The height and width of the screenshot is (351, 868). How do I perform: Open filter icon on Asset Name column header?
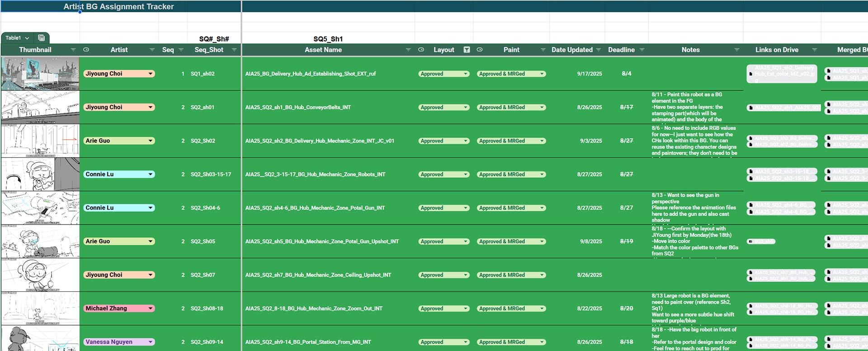pyautogui.click(x=408, y=50)
